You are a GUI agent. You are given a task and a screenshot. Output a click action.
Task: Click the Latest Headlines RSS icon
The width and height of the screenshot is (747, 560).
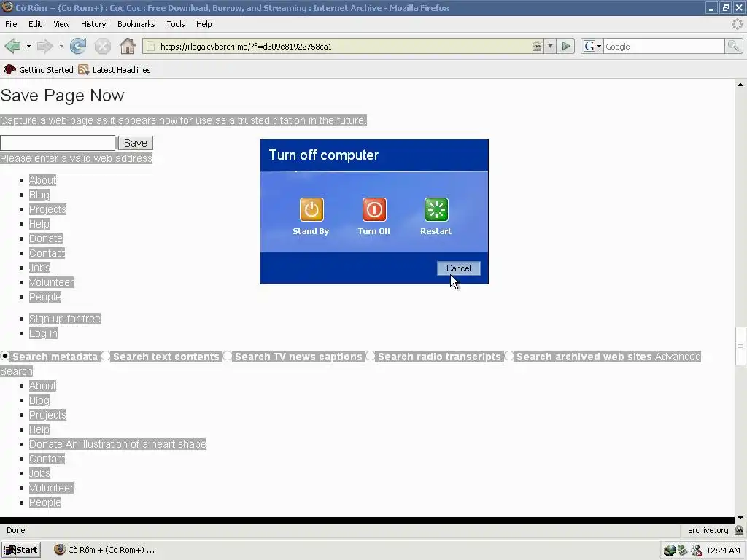pyautogui.click(x=84, y=69)
